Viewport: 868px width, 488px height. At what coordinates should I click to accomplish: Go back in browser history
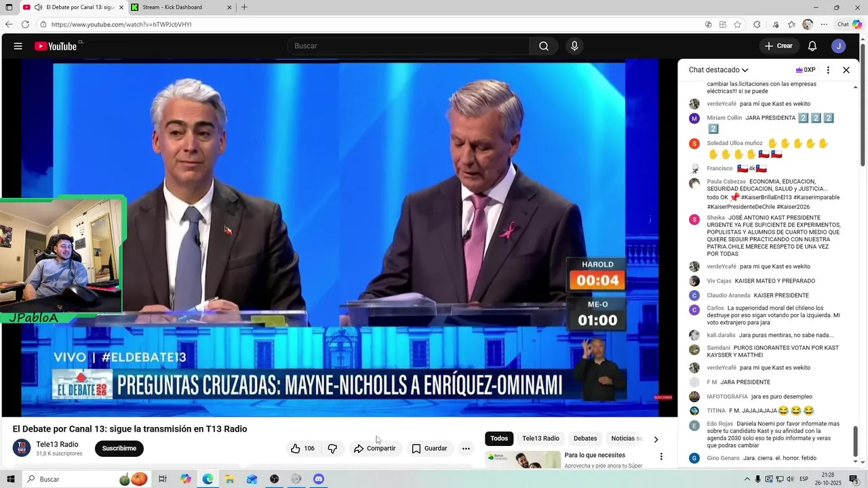tap(9, 24)
